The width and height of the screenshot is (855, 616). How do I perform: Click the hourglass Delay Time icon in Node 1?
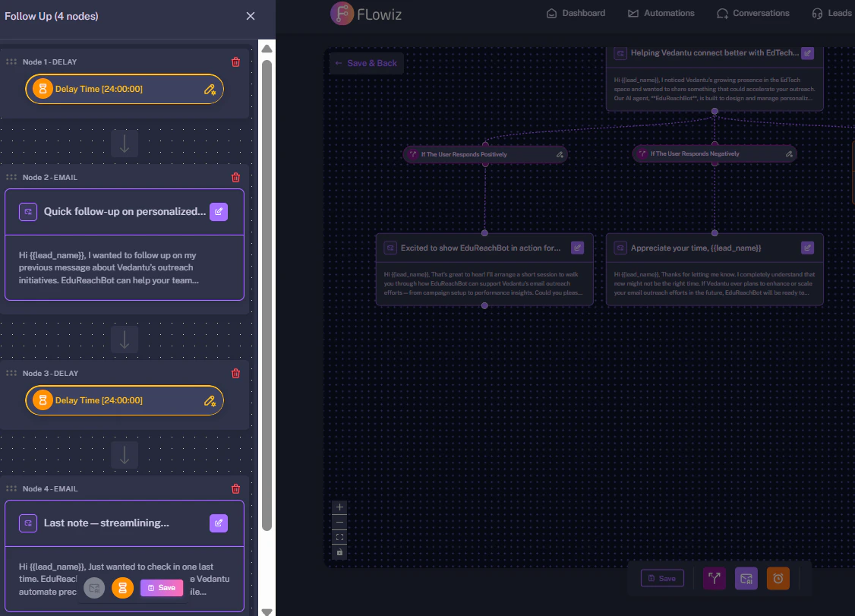pyautogui.click(x=42, y=89)
